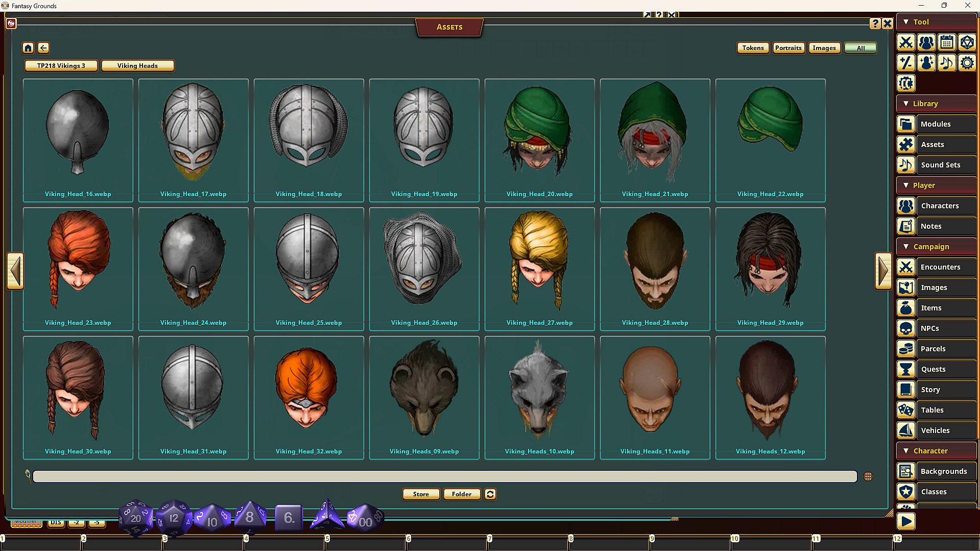Screen dimensions: 980x551
Task: Navigate back with the arrow button
Action: 43,48
